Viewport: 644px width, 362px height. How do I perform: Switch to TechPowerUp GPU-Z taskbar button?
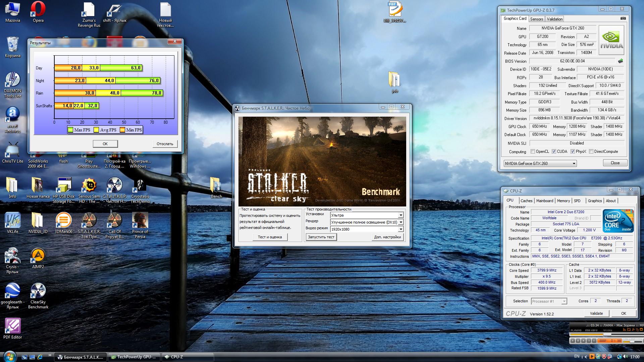point(134,357)
